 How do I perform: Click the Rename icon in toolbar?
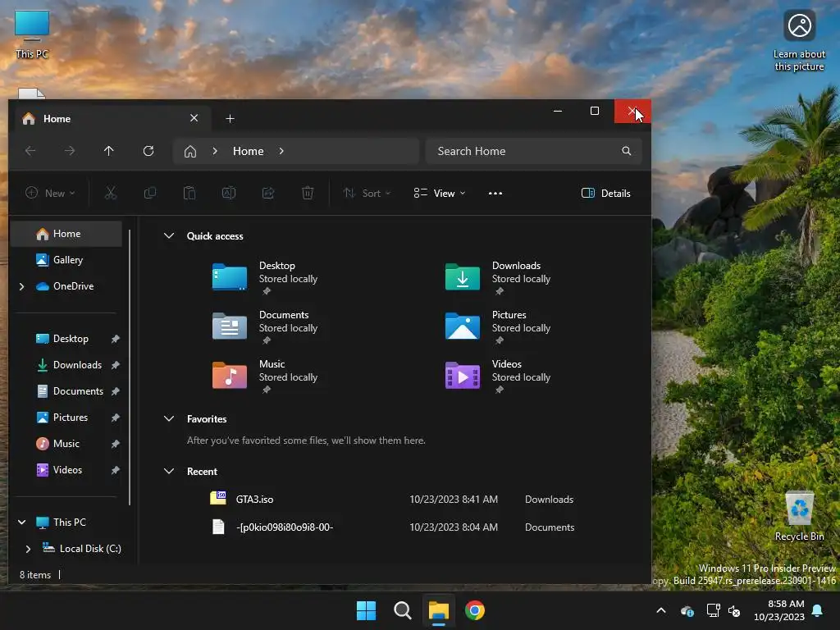pyautogui.click(x=229, y=193)
